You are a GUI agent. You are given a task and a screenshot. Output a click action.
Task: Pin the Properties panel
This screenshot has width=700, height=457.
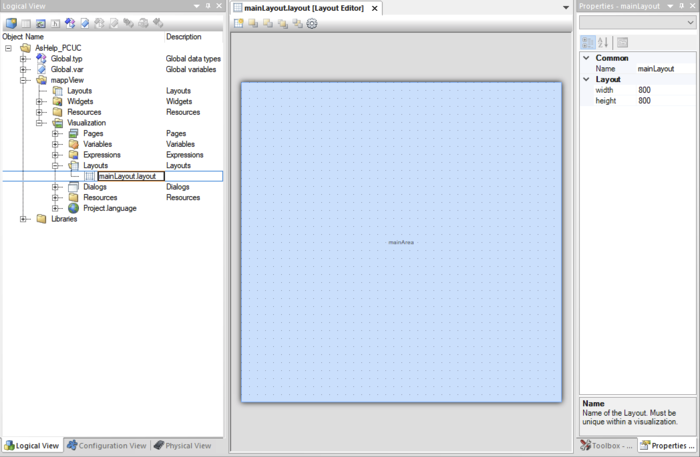pos(682,6)
